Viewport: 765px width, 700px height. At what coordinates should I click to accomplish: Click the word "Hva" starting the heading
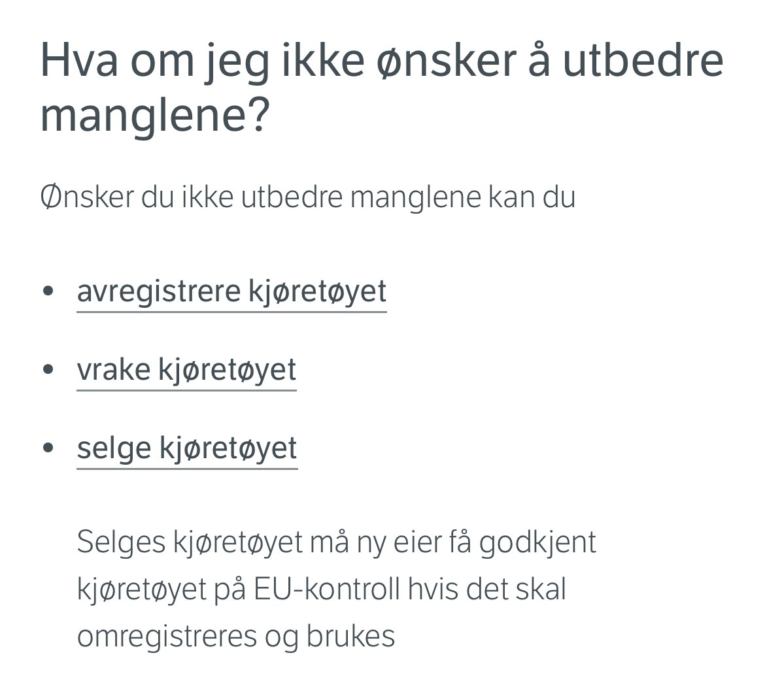click(x=79, y=61)
